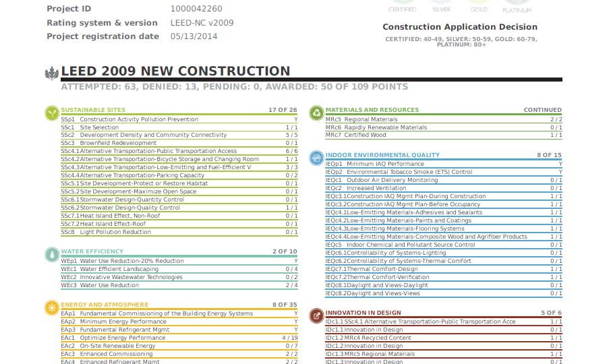Select the SUSTAINABLE SITES section heading
611x364 pixels.
93,110
